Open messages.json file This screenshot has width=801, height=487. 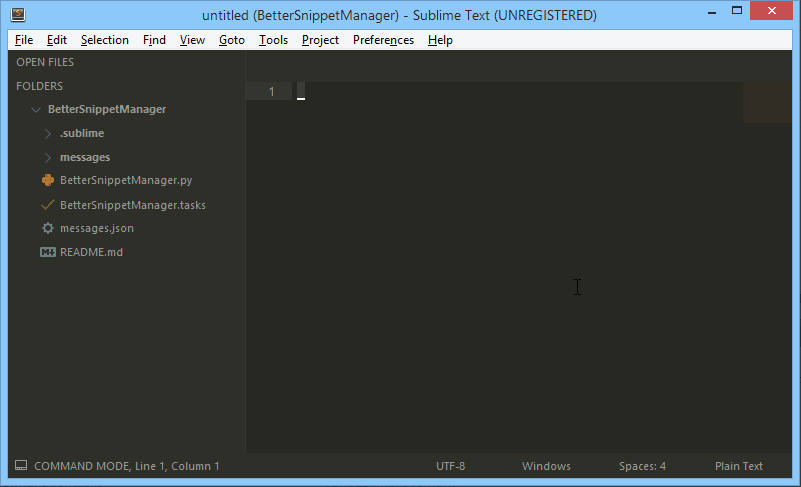pos(97,228)
